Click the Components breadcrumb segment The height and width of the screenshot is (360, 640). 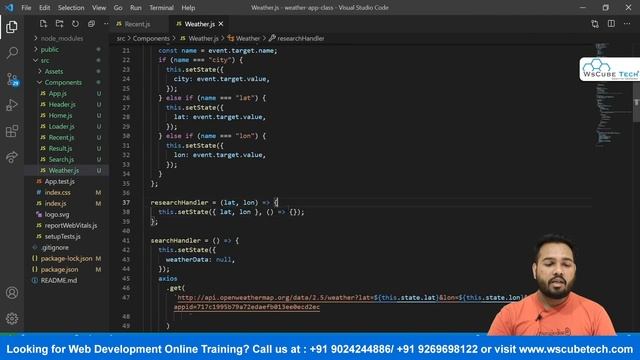tap(151, 38)
